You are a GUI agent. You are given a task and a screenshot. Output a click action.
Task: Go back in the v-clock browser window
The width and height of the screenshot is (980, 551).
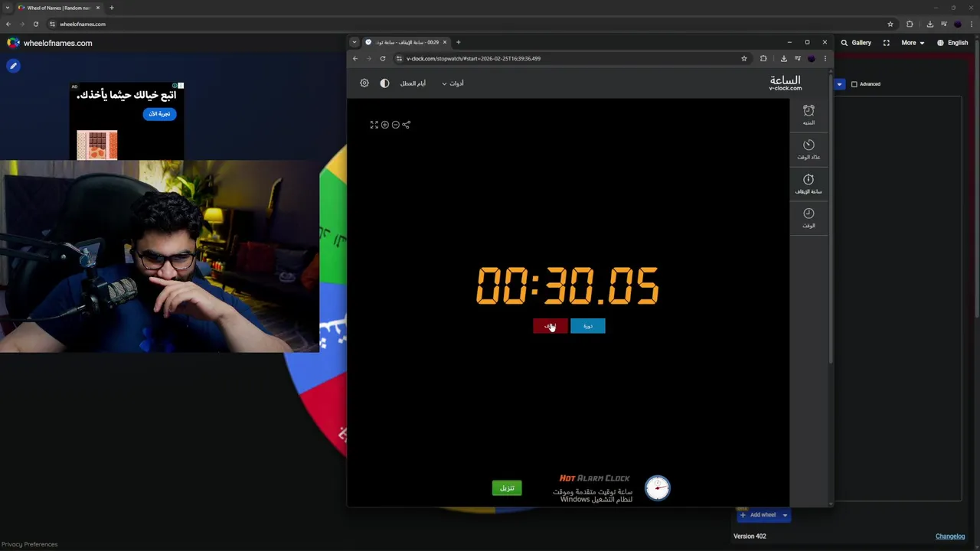coord(355,58)
